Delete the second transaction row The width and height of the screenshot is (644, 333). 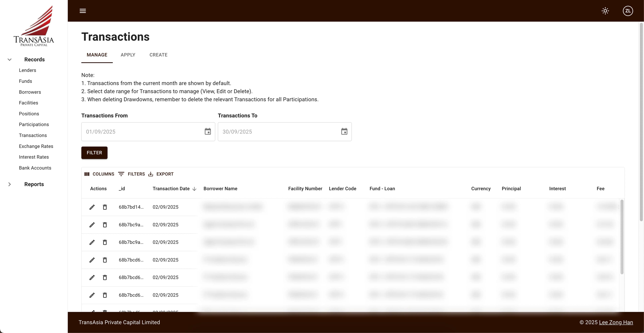(105, 225)
